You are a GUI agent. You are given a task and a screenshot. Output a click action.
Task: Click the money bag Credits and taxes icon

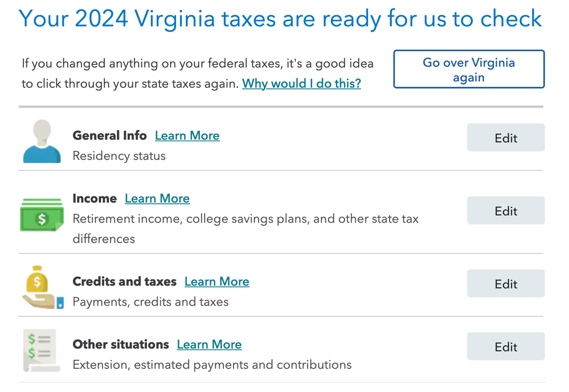click(x=43, y=287)
